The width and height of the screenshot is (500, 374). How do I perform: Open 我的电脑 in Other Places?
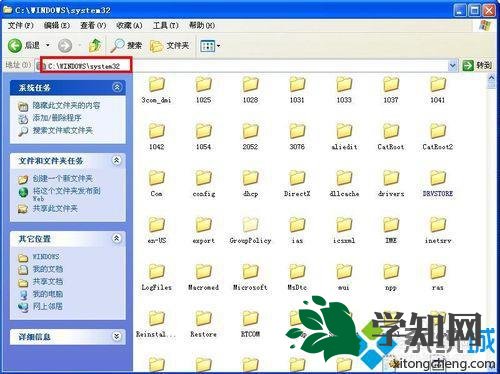48,294
